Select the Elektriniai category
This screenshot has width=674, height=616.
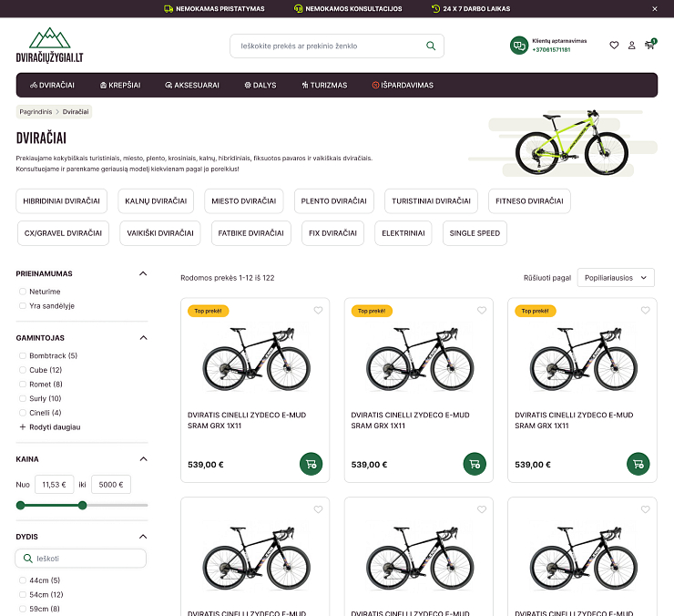pos(403,233)
